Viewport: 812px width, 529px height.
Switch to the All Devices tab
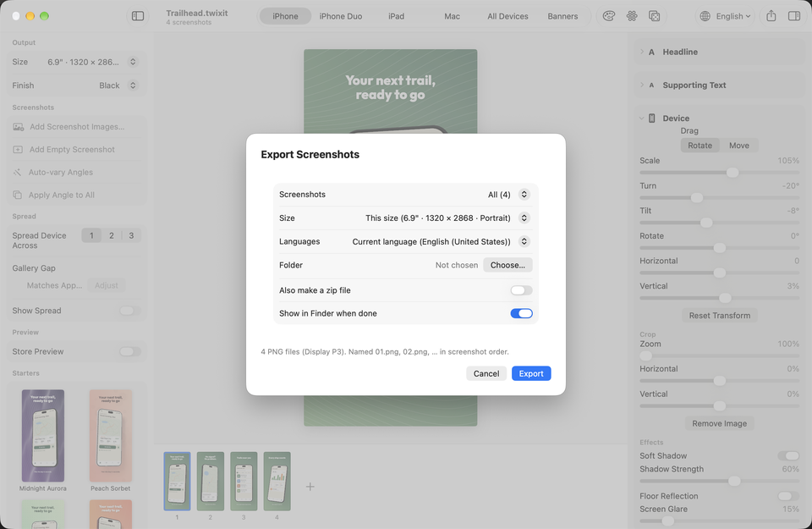pyautogui.click(x=507, y=16)
